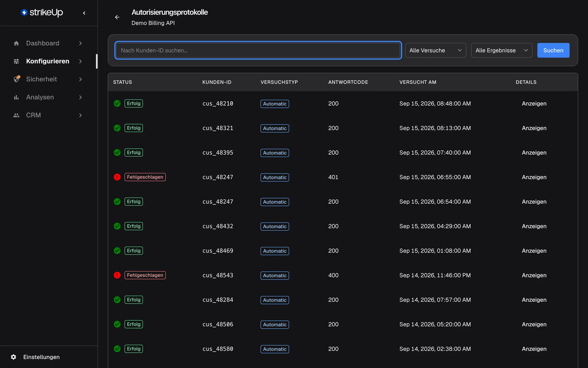Viewport: 588px width, 368px height.
Task: Open the Einstellungen gear icon
Action: tap(13, 357)
